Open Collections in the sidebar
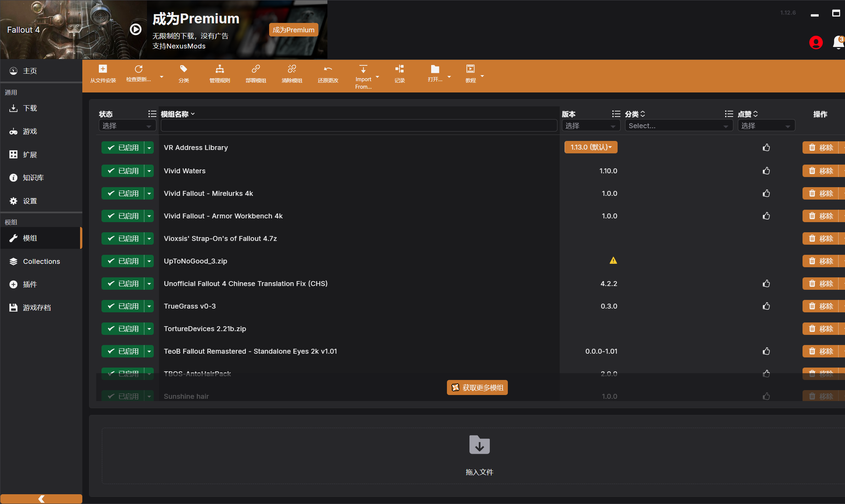845x504 pixels. (x=41, y=261)
